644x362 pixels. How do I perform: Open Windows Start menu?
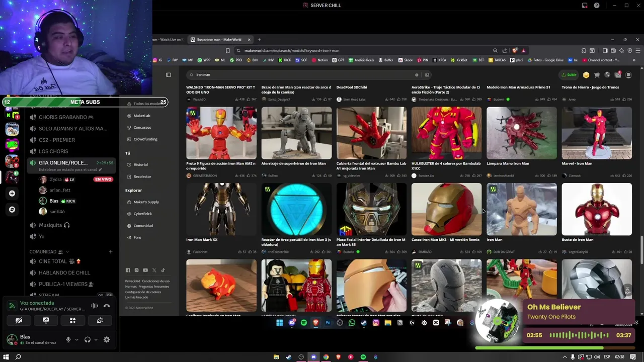coord(6,357)
